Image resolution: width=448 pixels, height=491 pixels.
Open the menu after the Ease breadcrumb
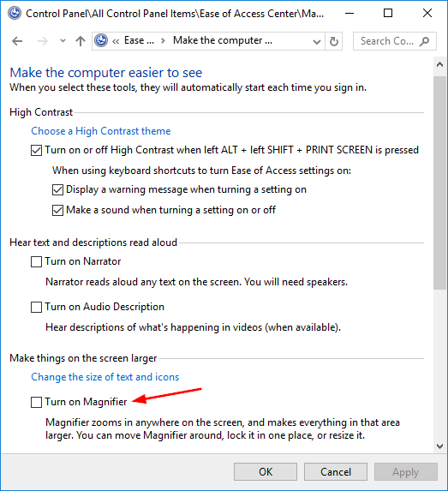click(163, 41)
